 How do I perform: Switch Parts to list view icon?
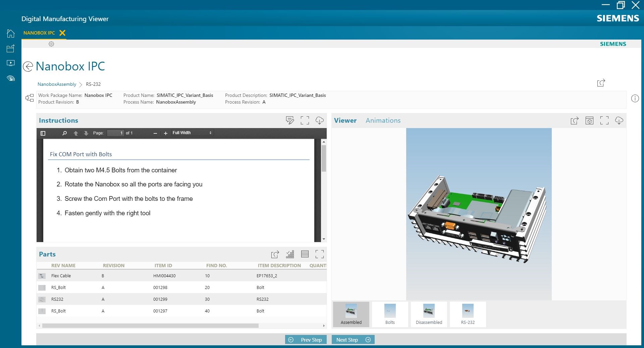305,254
